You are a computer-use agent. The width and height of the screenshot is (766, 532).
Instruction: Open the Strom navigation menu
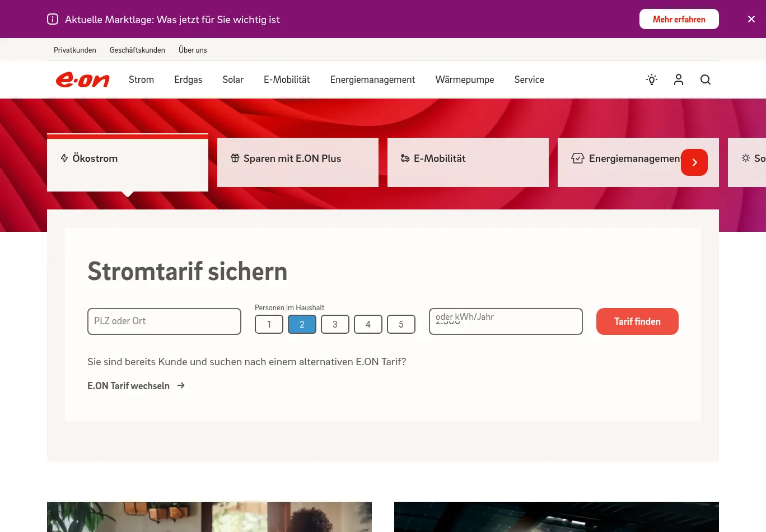tap(141, 80)
